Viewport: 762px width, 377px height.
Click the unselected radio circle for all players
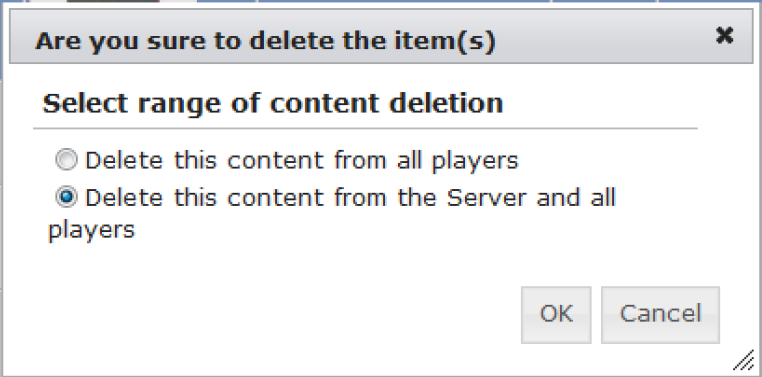pos(66,159)
